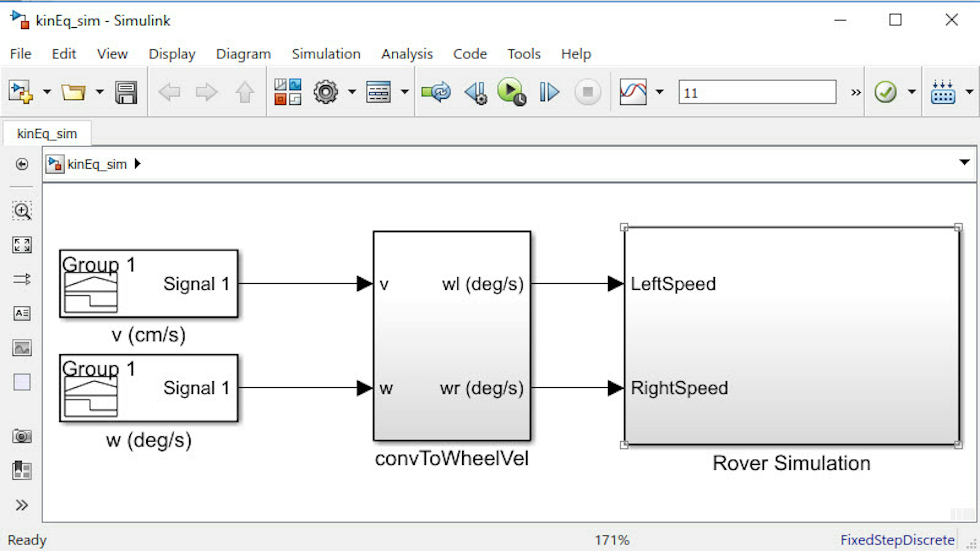980x551 pixels.
Task: Click the Build Model icon
Action: 943,92
